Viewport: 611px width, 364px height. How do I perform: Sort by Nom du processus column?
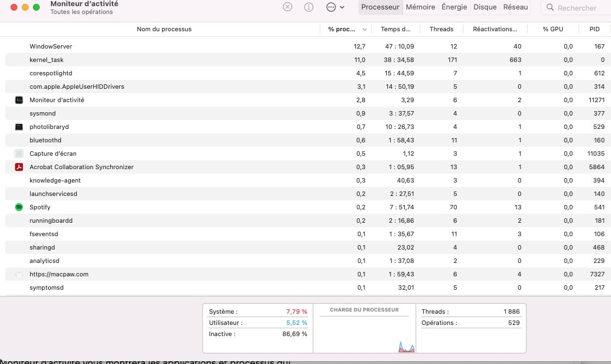pos(164,29)
